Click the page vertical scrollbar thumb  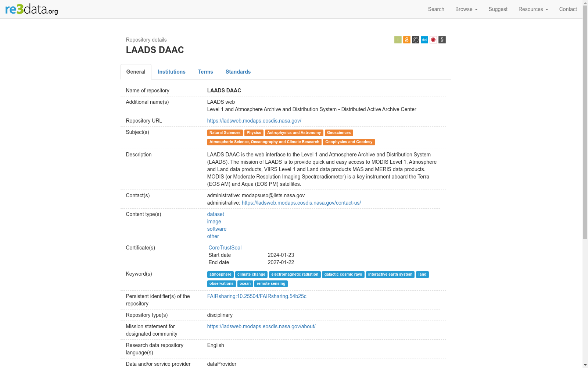point(585,122)
